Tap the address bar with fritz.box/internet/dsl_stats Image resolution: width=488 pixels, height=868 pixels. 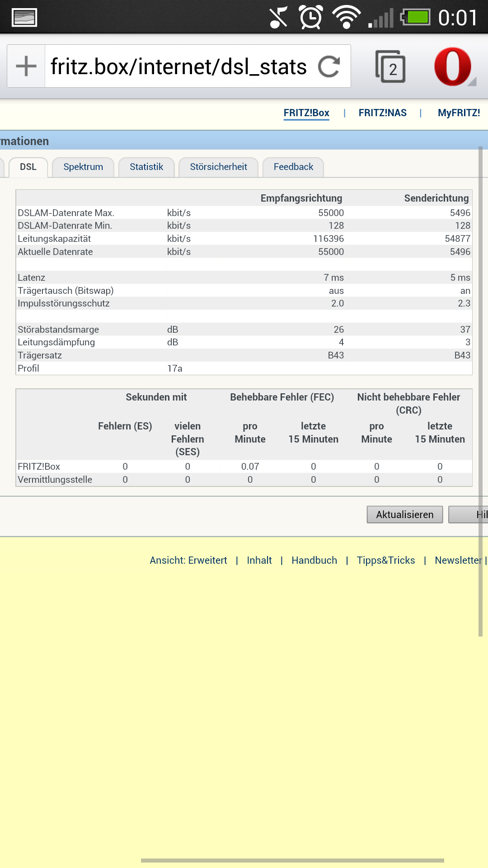[179, 66]
